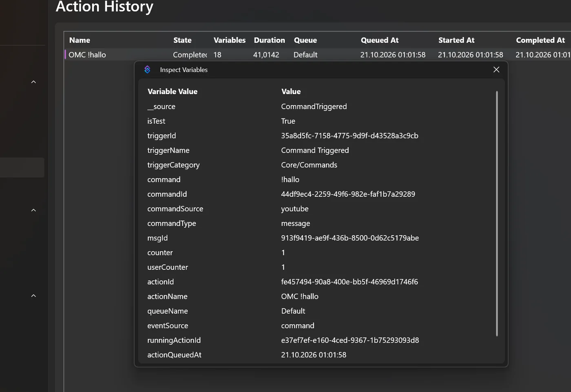571x392 pixels.
Task: Select the youtube value of commandSource
Action: (x=295, y=209)
